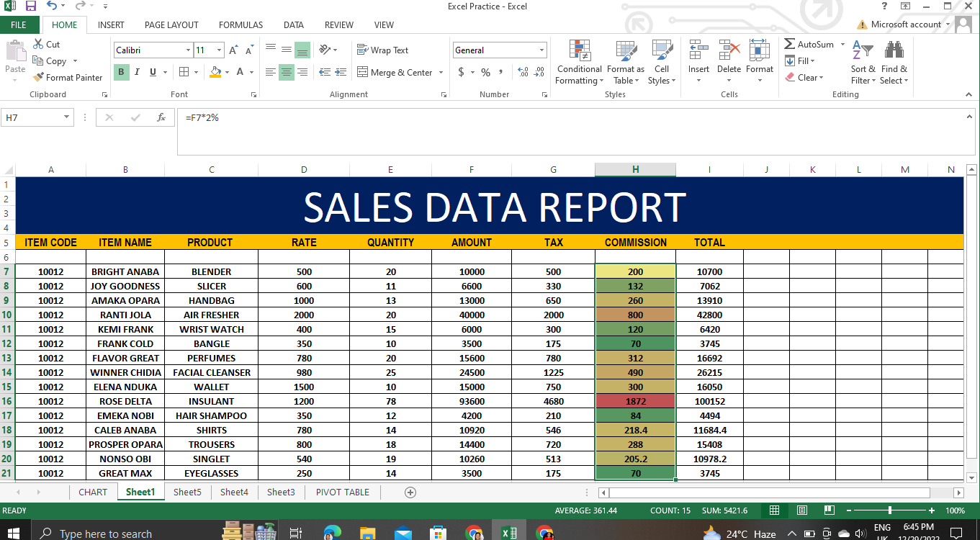Open Sort & Filter tool

[863, 63]
